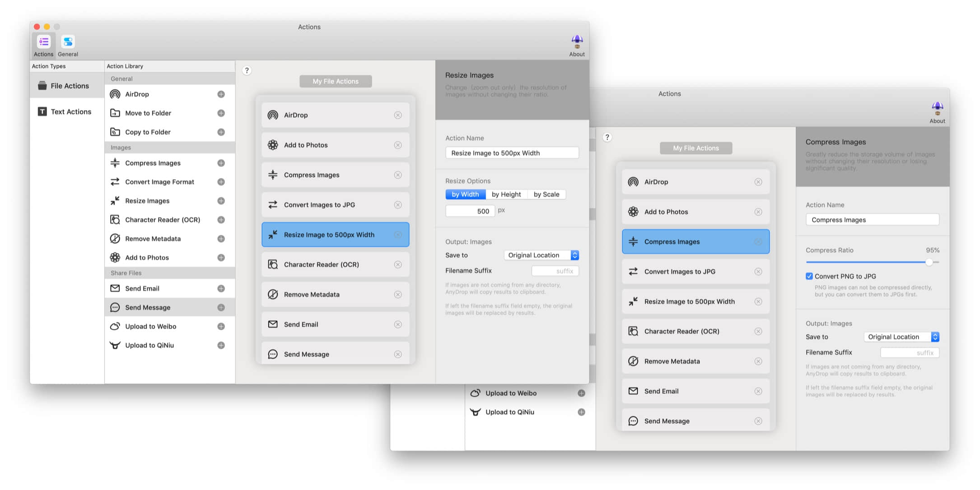The height and width of the screenshot is (490, 980).
Task: Add Upload to QiNiu action in front window
Action: (x=221, y=345)
